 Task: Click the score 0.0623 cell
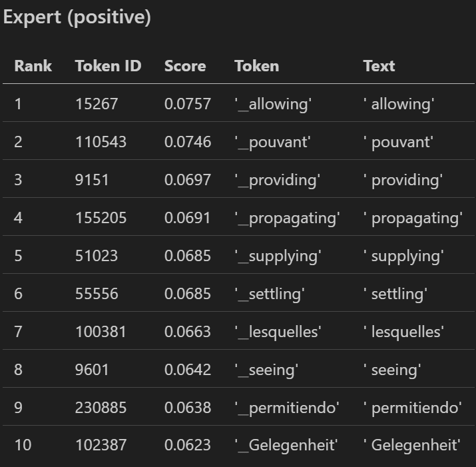point(187,445)
